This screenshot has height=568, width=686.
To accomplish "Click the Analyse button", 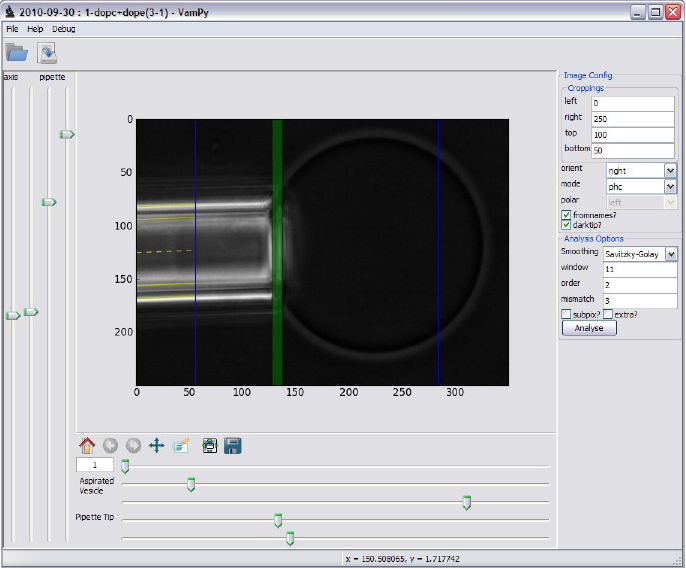I will click(589, 328).
